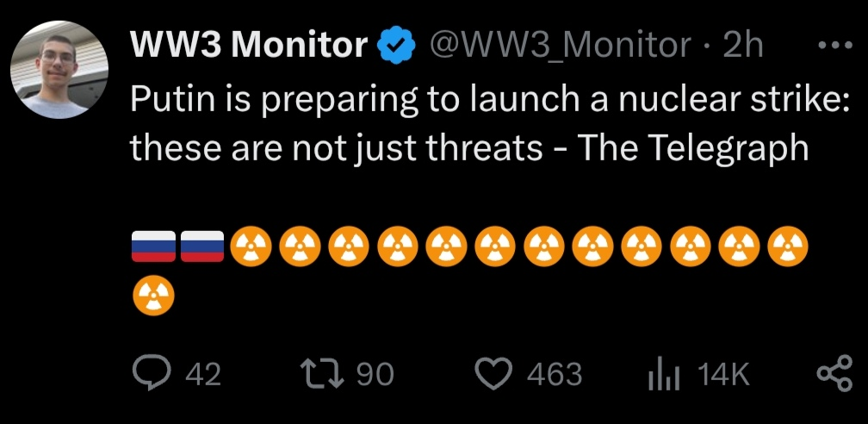Click the 42 replies count
Screen dimensions: 868x424
(x=204, y=374)
